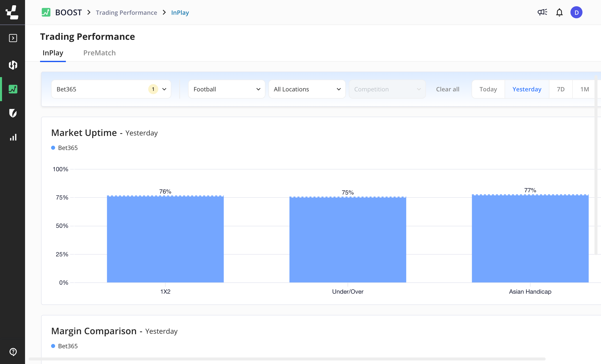The image size is (601, 364).
Task: Click the Clear all filters button
Action: (447, 89)
